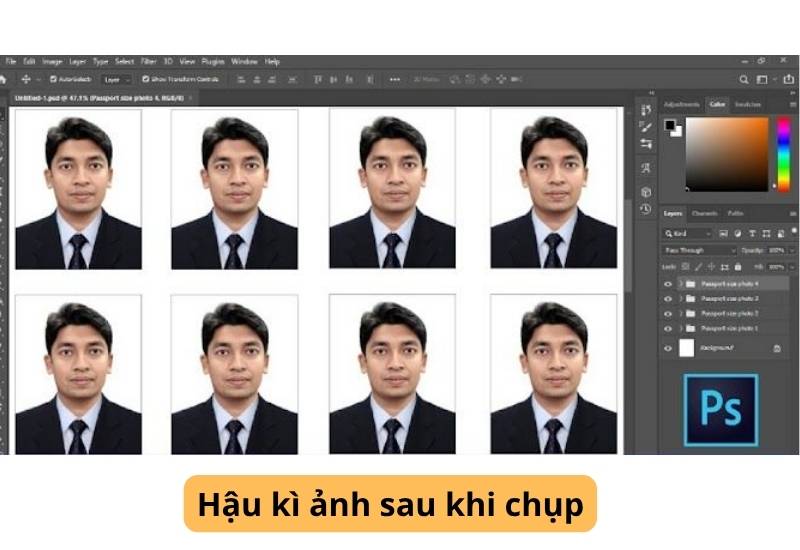Select the Move tool icon in options bar
Viewport: 800px width, 550px height.
[x=25, y=79]
